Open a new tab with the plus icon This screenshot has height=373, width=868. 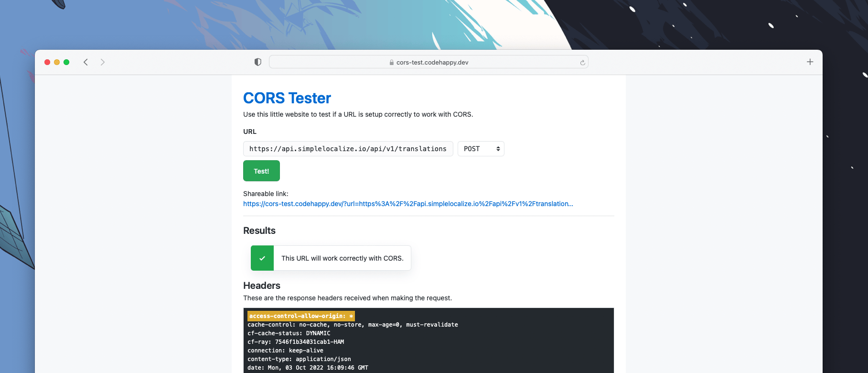coord(810,62)
